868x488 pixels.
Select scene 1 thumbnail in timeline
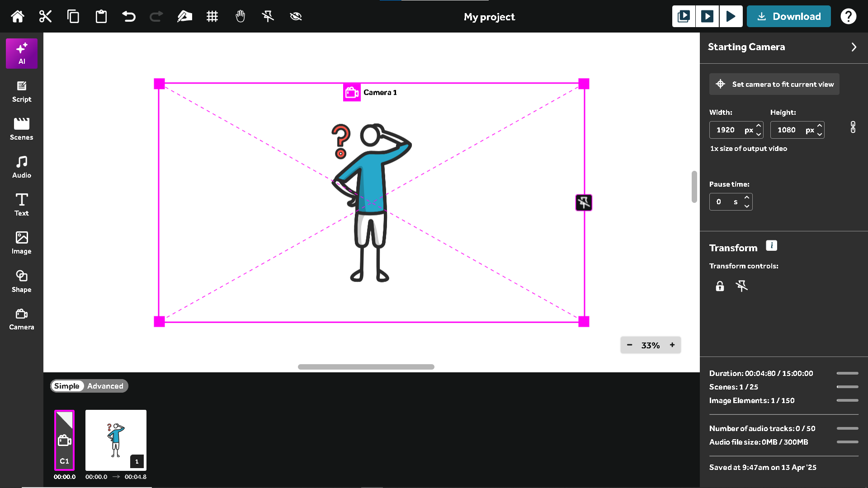[116, 440]
